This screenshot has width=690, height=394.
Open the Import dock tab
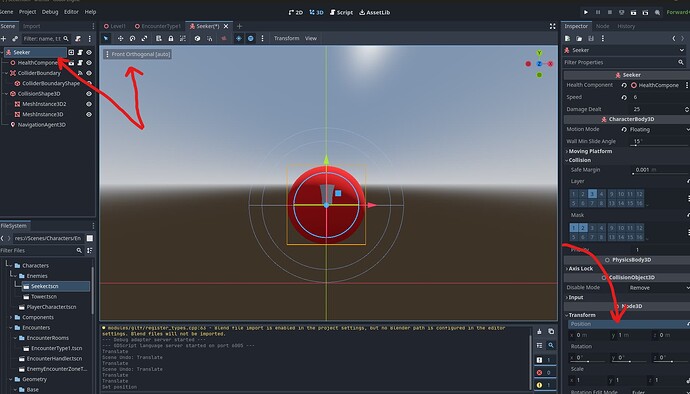(31, 26)
